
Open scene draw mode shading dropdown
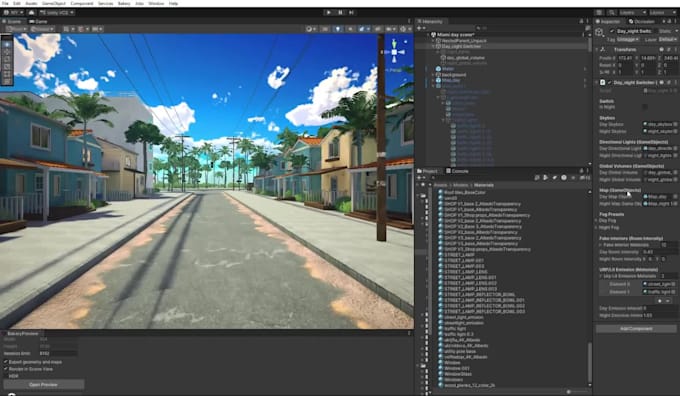click(x=311, y=29)
